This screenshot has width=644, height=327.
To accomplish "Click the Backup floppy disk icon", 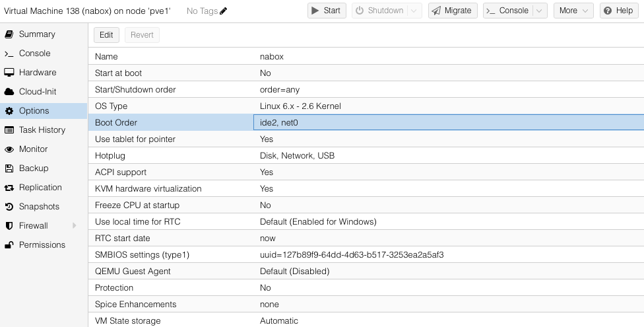I will [9, 168].
